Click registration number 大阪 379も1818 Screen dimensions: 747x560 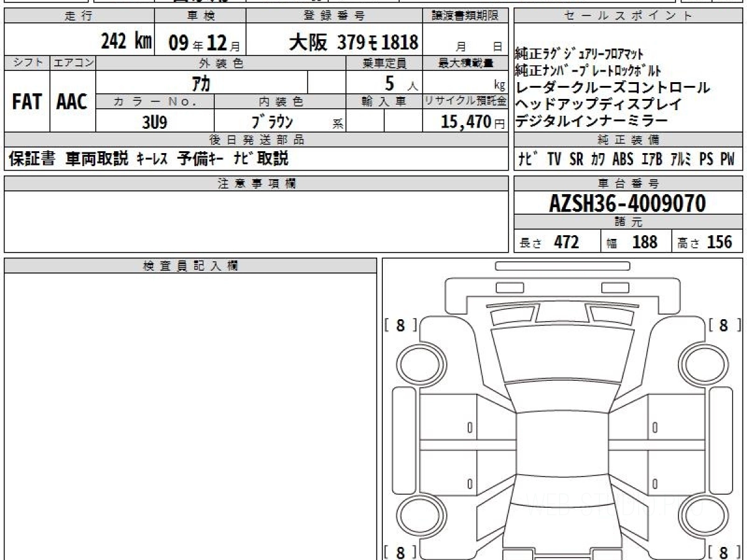(x=354, y=42)
